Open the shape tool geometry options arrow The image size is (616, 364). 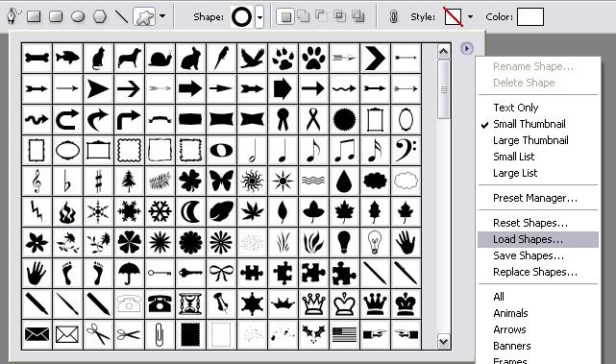point(162,16)
